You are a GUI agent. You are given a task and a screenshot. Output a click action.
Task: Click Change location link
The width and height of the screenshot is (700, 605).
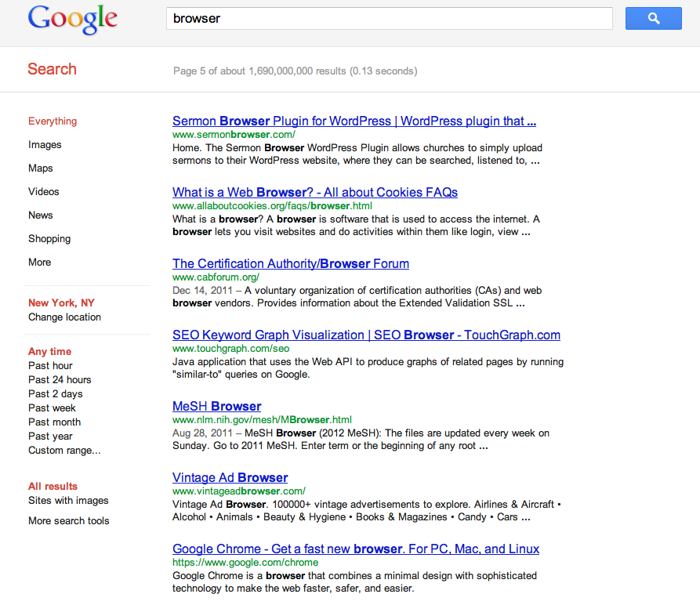tap(64, 317)
